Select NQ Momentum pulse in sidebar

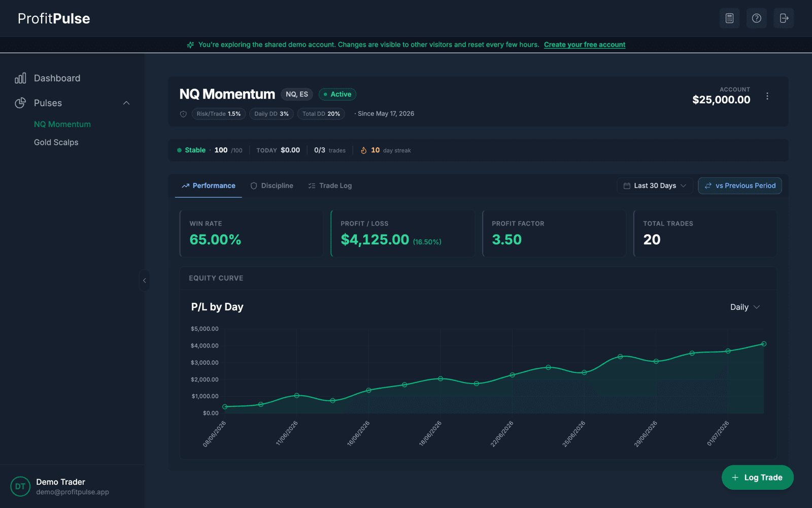click(62, 124)
